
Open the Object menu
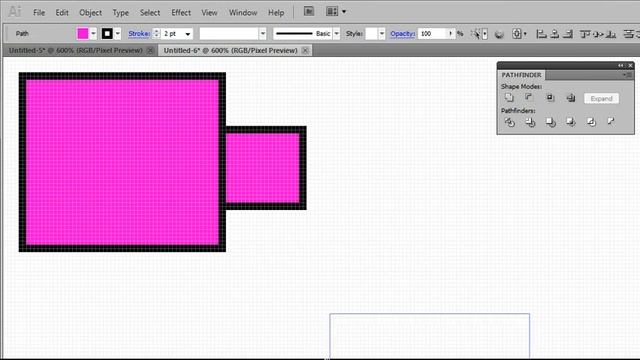pyautogui.click(x=91, y=13)
